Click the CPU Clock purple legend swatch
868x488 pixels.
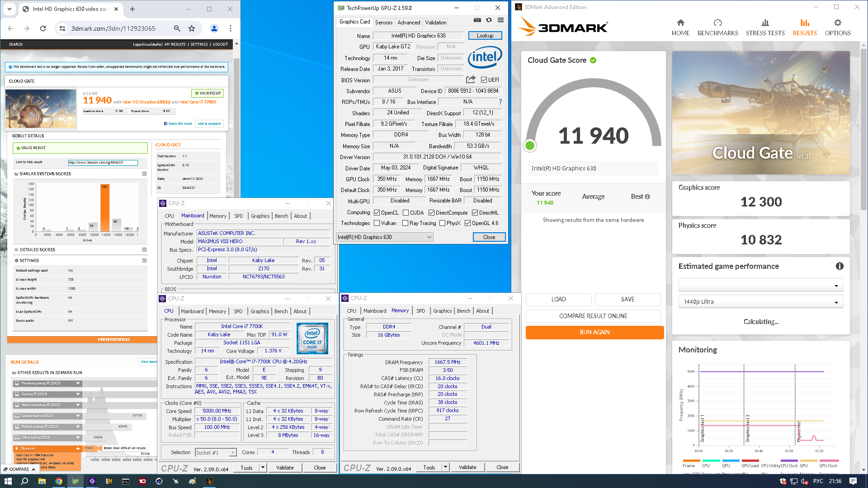point(789,461)
